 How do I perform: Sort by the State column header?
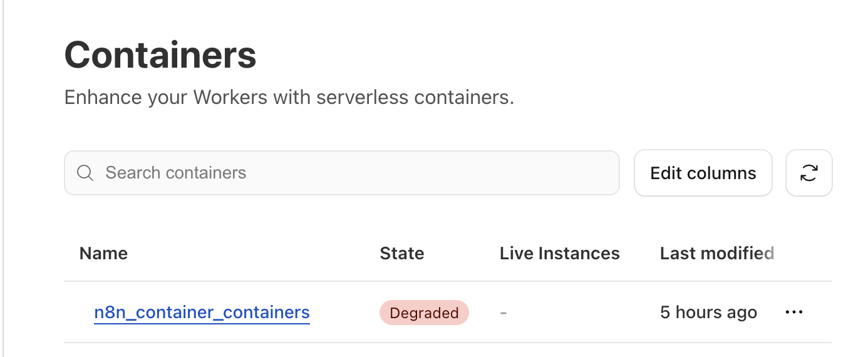coord(401,253)
